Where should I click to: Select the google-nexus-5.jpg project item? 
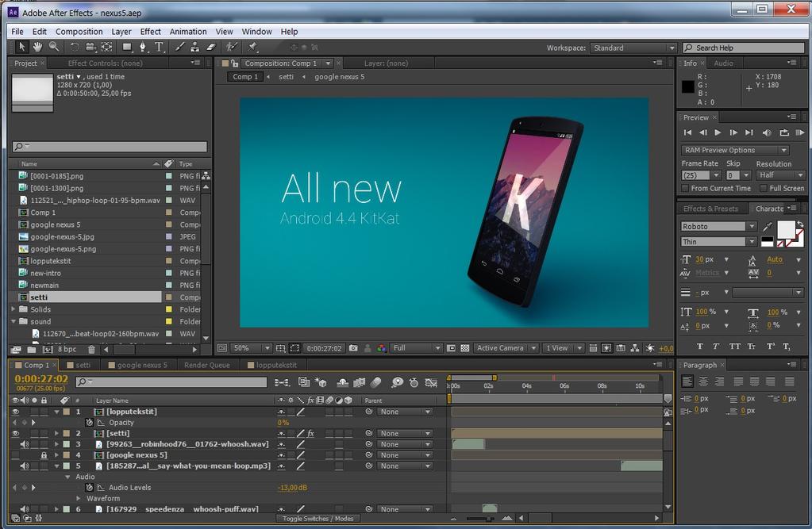pos(62,236)
